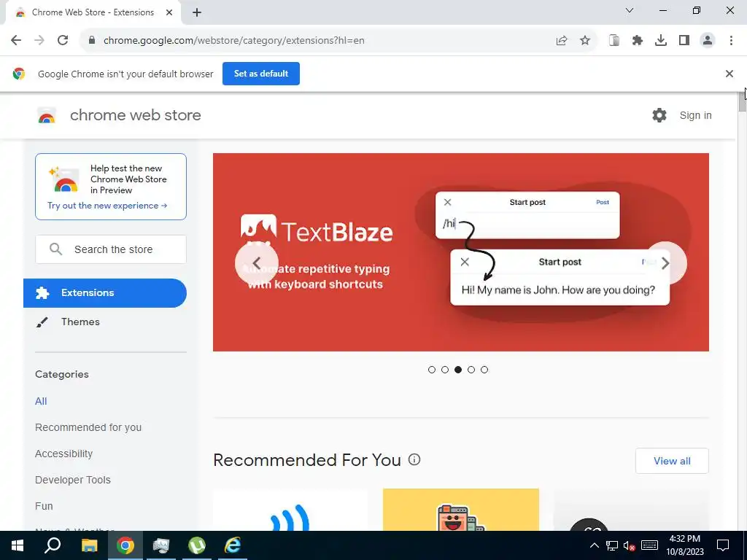Choose the All category
747x560 pixels.
[x=41, y=402]
